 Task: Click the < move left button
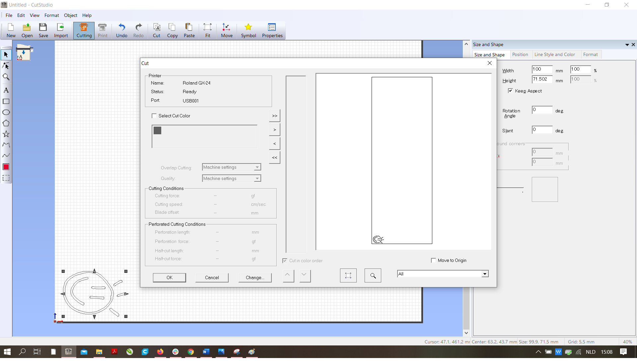click(274, 144)
